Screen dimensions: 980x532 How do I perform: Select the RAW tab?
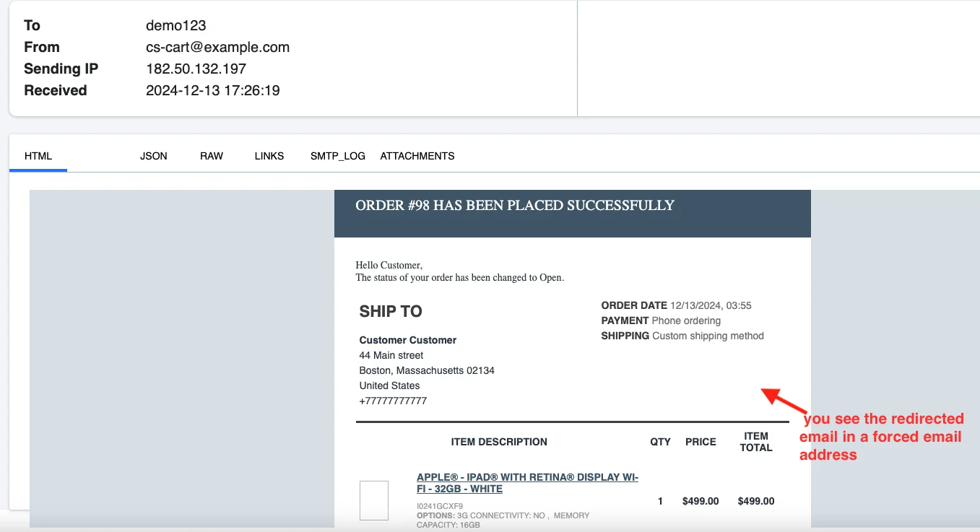coord(212,156)
